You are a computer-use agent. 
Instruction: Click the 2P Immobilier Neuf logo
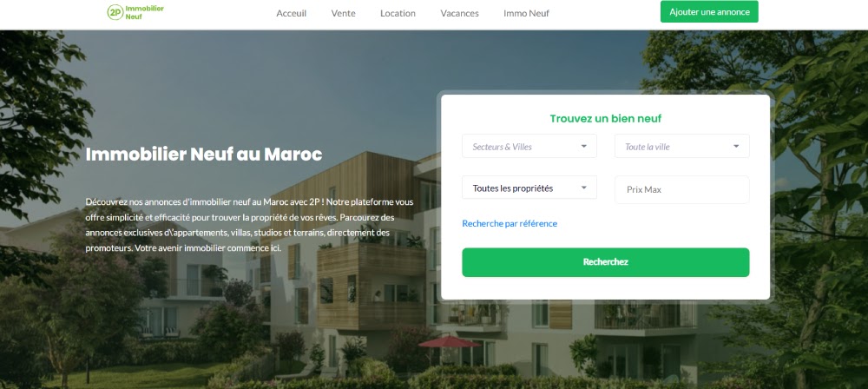click(135, 12)
